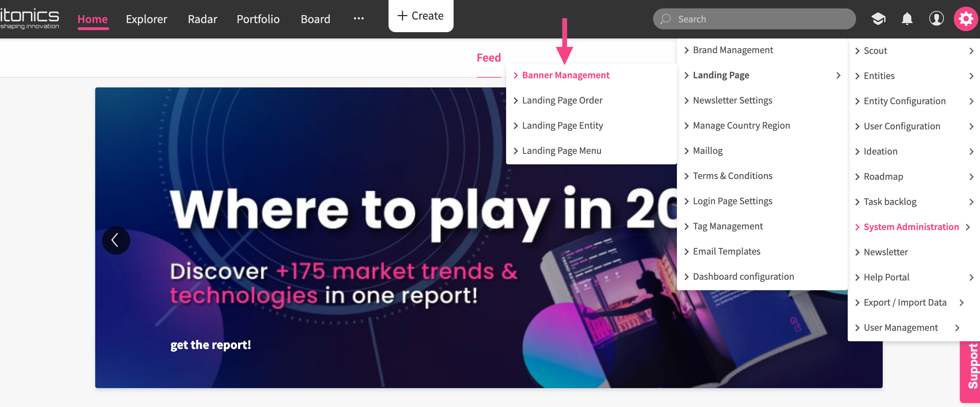980x407 pixels.
Task: Open the academy graduation cap icon
Action: coord(878,19)
